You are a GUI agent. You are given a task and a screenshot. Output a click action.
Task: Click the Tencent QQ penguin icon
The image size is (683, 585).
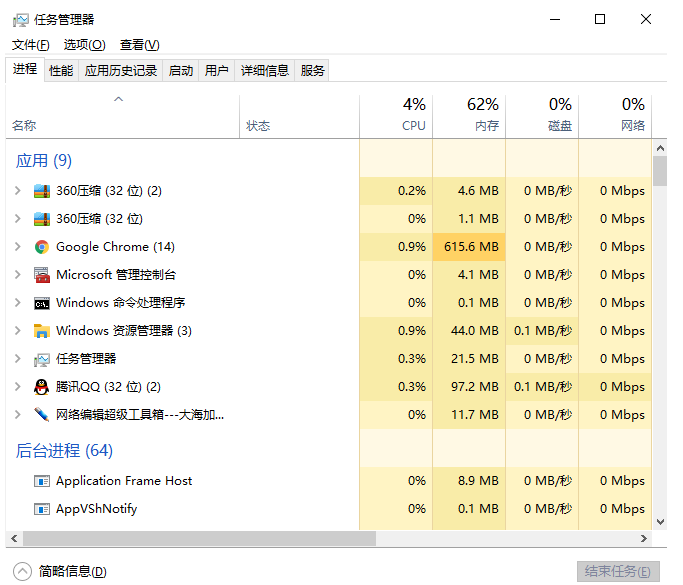(42, 387)
